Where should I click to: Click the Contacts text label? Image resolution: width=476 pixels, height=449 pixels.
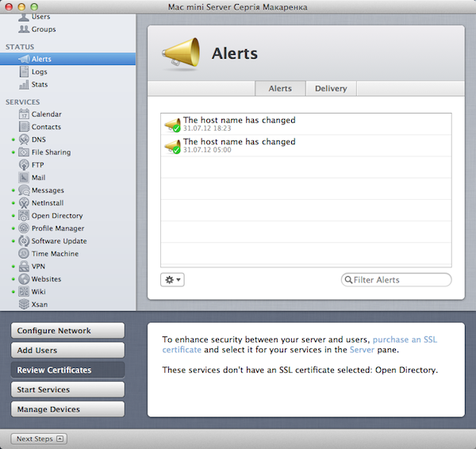[x=46, y=127]
